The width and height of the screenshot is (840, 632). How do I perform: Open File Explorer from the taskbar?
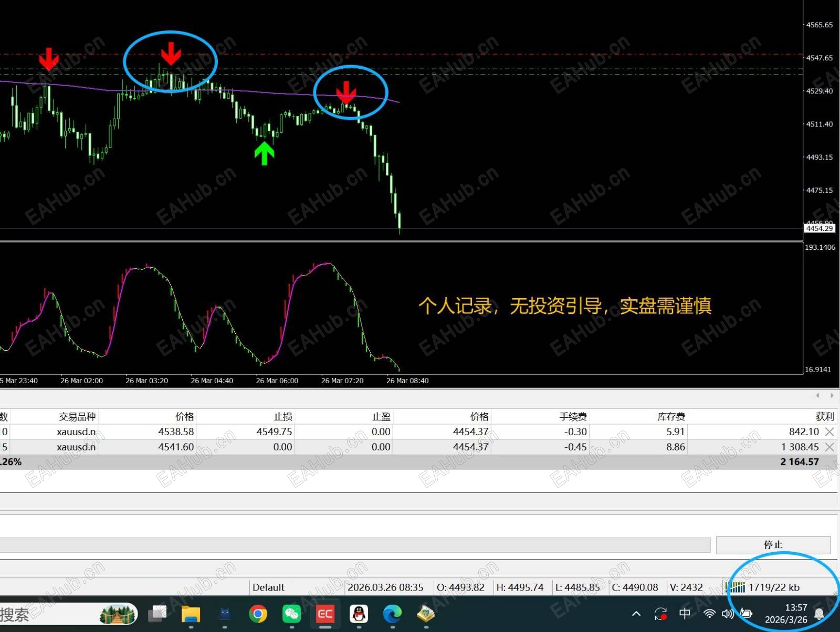tap(191, 614)
